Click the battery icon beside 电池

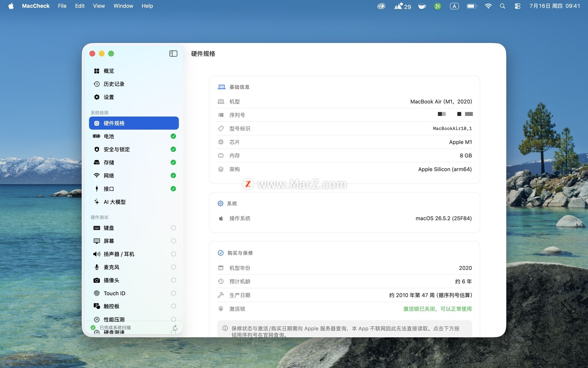[x=97, y=136]
